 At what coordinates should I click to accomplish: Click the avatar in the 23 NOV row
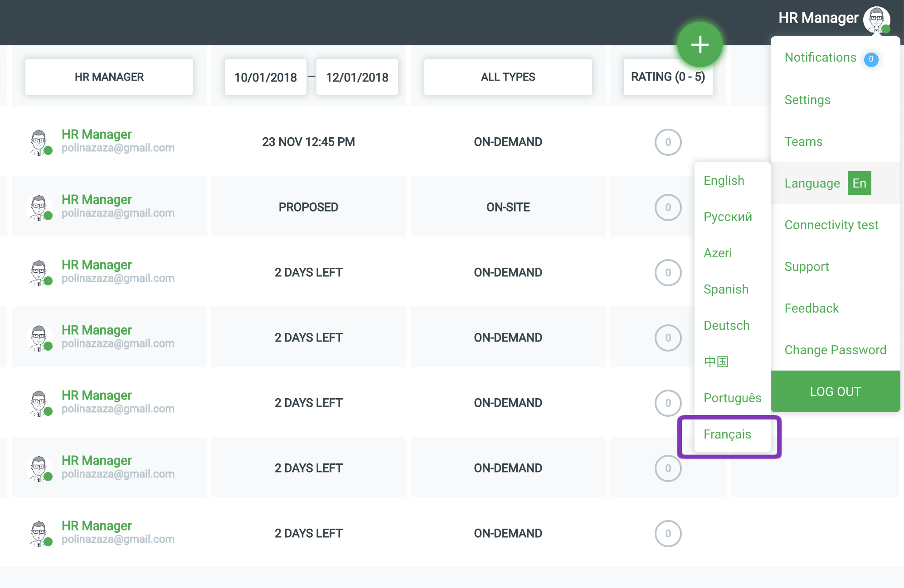39,142
